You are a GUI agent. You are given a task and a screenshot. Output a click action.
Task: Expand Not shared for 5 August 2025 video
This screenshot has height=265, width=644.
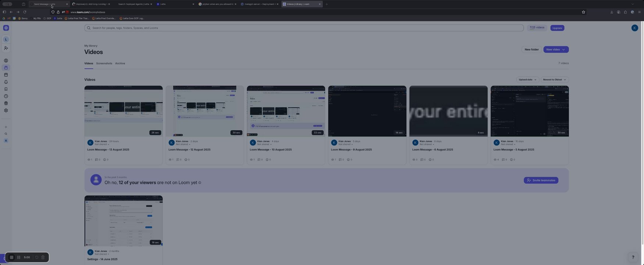click(x=508, y=144)
